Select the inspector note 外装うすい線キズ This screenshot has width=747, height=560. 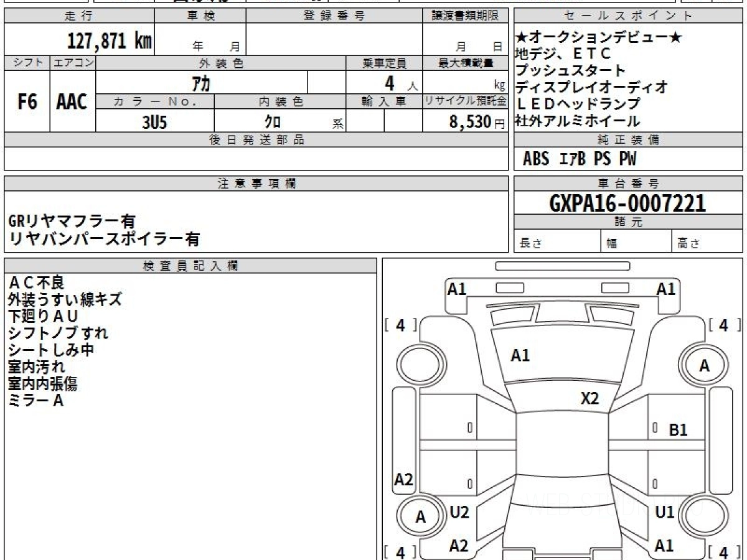(x=65, y=299)
